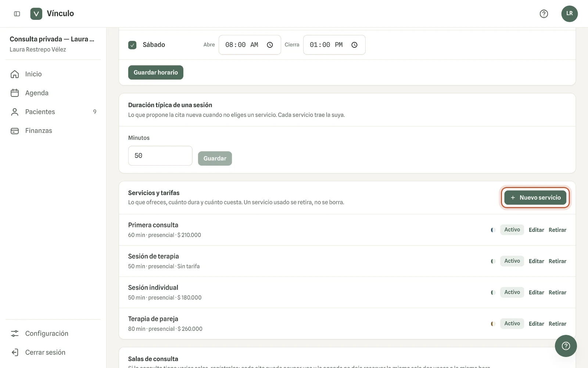Open the Agenda section

coord(53,93)
